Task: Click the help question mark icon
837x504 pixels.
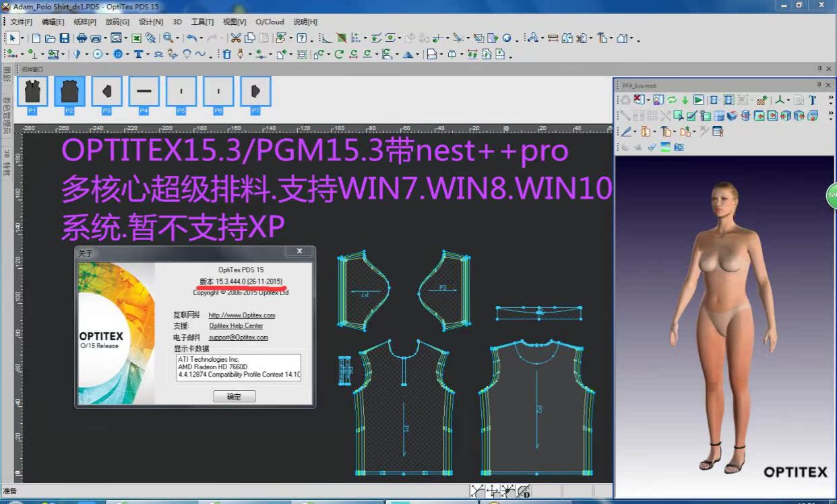Action: 301,38
